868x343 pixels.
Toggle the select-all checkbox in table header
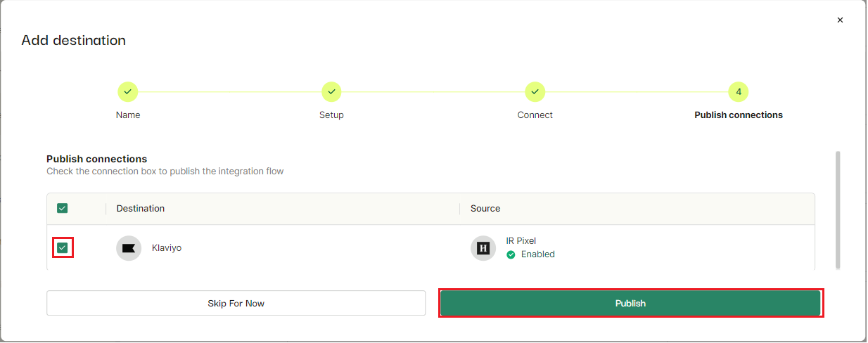tap(63, 208)
